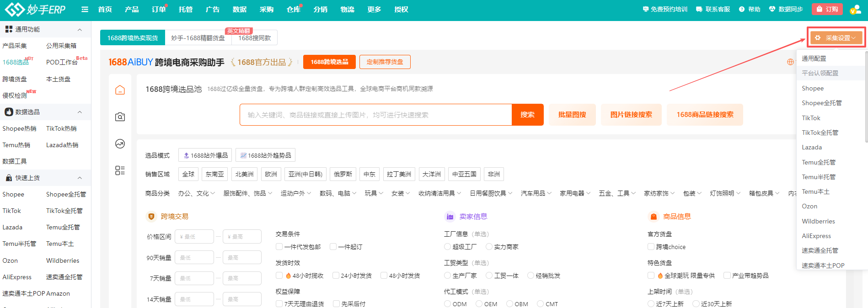Open the 帮助 help entry
This screenshot has height=308, width=868.
(x=750, y=9)
